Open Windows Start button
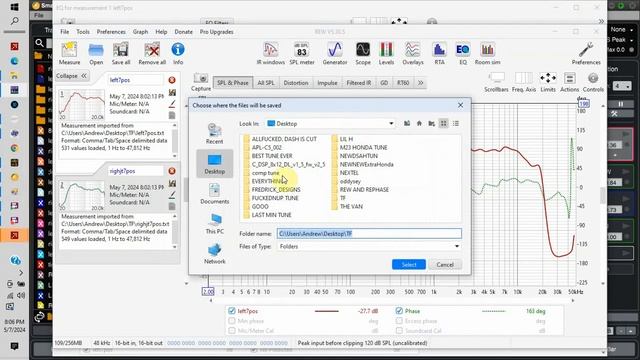The width and height of the screenshot is (640, 360). coord(14,7)
